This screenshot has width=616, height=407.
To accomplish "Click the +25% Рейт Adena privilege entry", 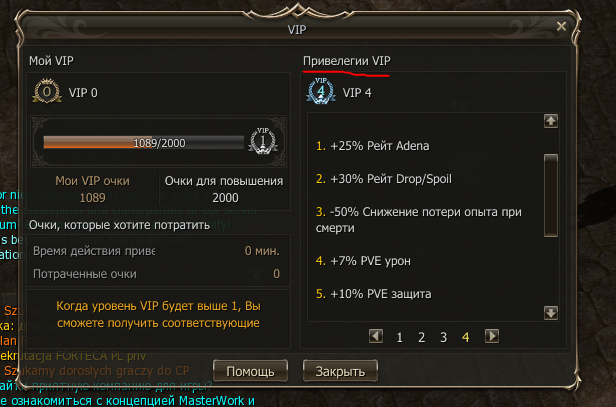I will point(372,146).
